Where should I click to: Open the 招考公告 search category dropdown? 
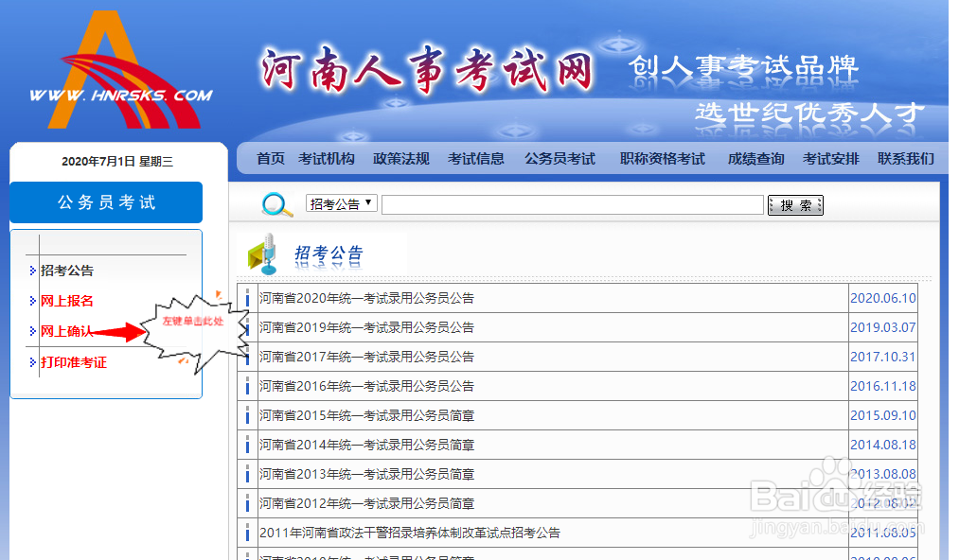tap(341, 202)
